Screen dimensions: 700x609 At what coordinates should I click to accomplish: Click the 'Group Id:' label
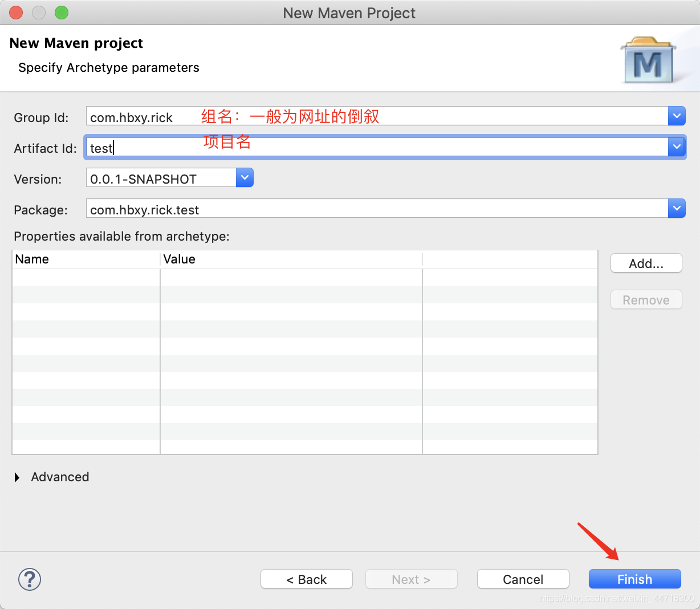click(x=41, y=117)
